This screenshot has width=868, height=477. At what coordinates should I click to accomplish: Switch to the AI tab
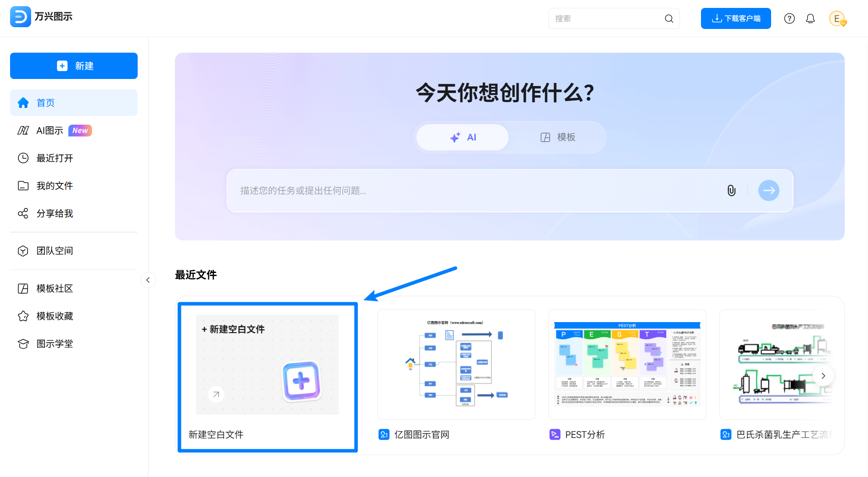[x=462, y=137]
